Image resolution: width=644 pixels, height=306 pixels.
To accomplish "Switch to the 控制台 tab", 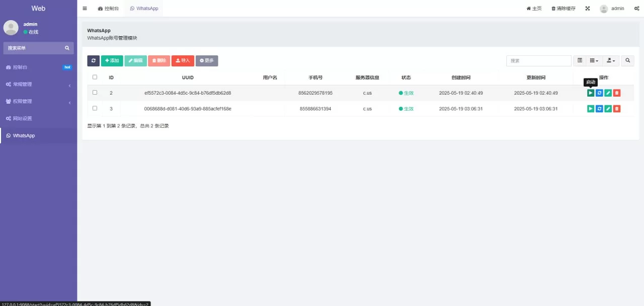I will point(108,9).
